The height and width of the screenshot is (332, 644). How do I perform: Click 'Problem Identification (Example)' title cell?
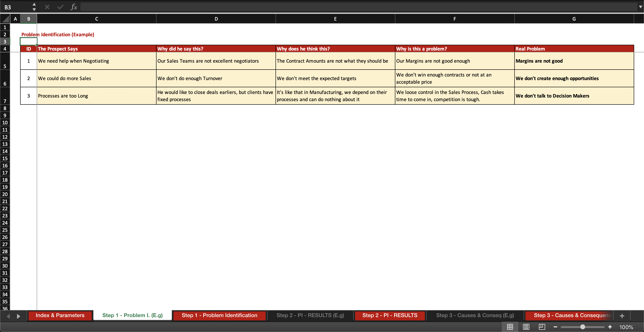(x=58, y=34)
